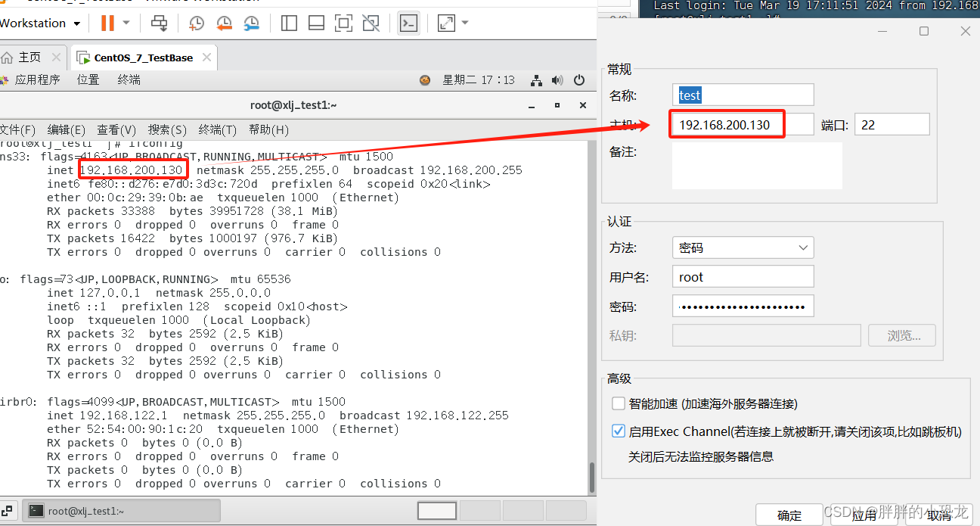The image size is (980, 526).
Task: Click the 端口 field showing 22
Action: pyautogui.click(x=892, y=124)
